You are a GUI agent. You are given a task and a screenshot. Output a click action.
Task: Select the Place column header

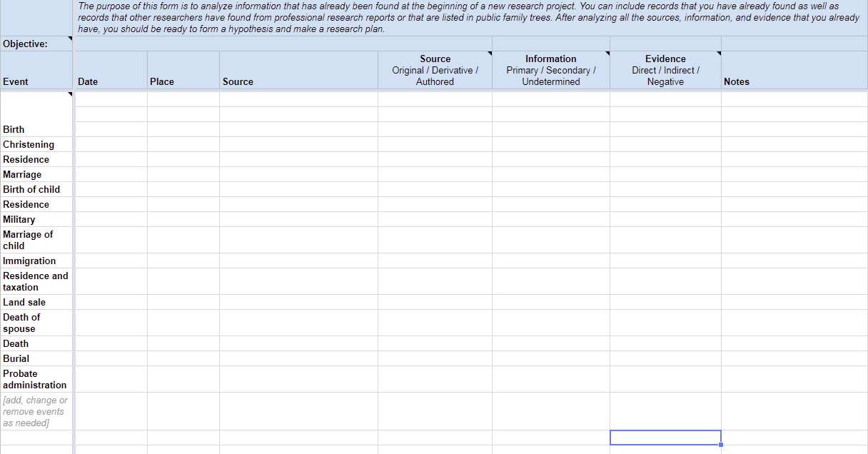(x=183, y=70)
